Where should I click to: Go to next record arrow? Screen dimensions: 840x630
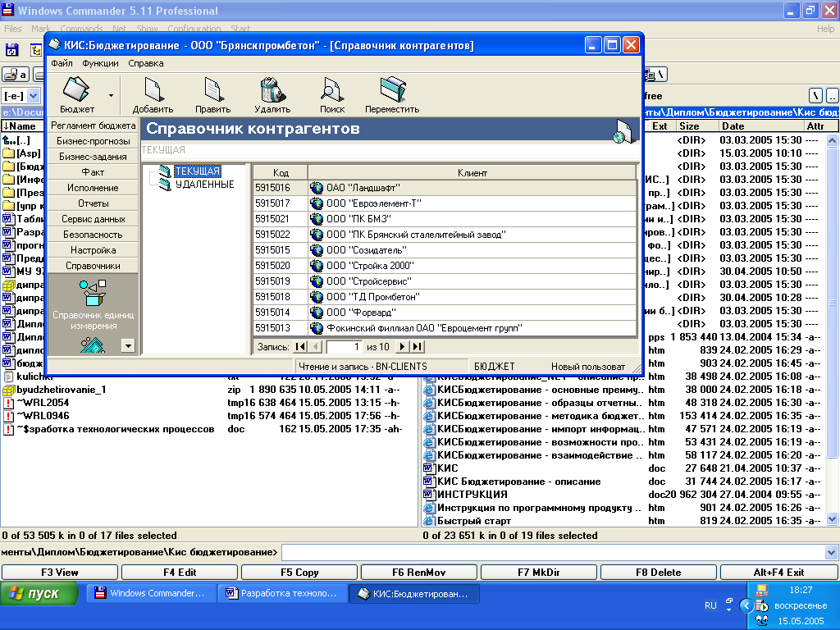402,347
